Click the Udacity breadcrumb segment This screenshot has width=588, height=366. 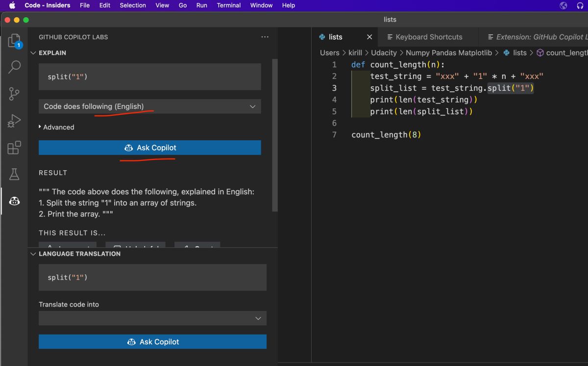(x=384, y=52)
